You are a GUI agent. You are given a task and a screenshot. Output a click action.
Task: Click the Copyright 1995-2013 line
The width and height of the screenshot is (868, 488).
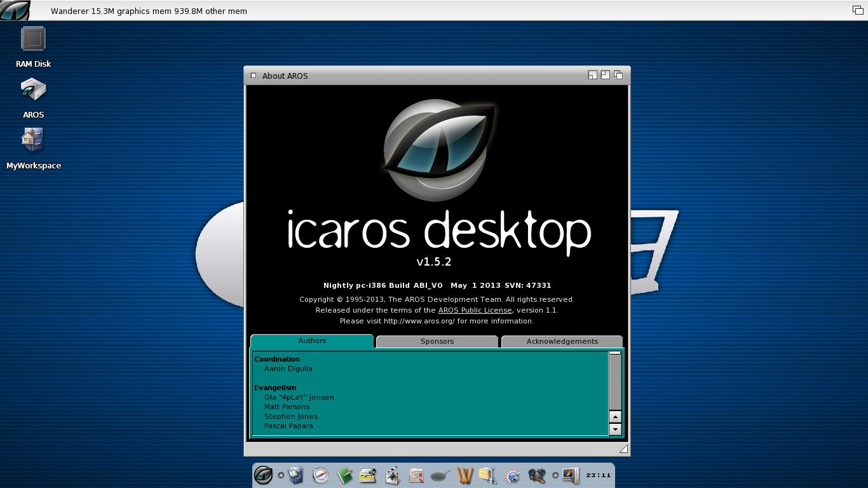click(x=437, y=299)
